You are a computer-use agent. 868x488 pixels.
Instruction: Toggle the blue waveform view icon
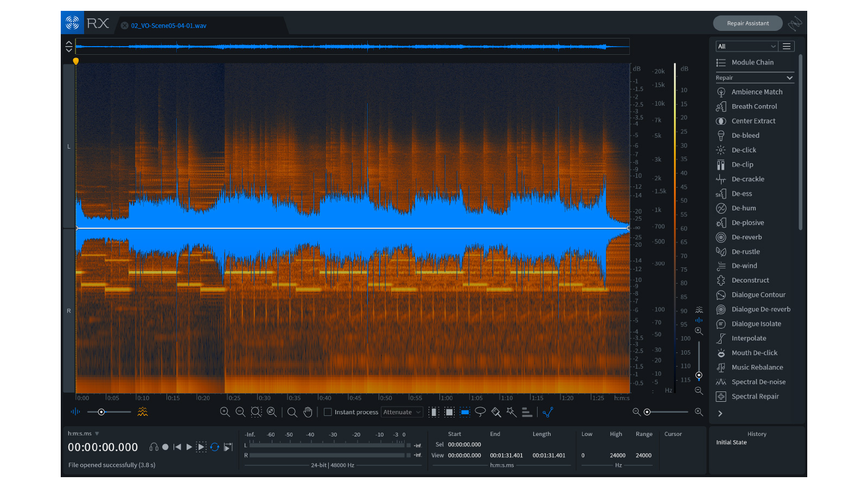tap(75, 412)
